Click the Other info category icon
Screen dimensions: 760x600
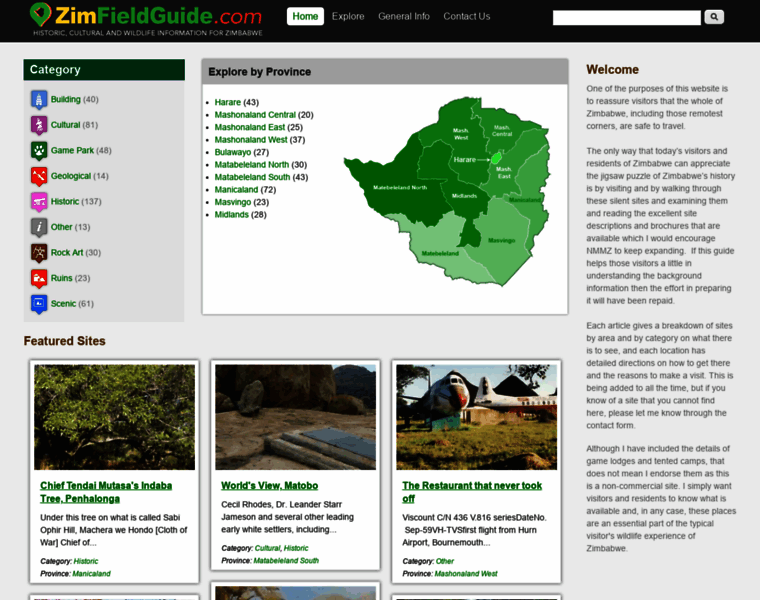(39, 227)
